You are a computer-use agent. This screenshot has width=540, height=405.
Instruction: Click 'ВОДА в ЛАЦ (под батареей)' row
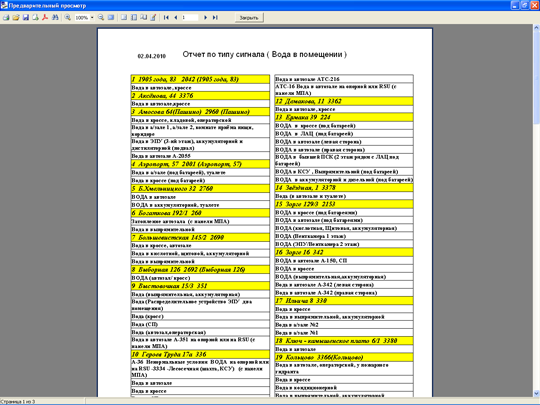(x=344, y=134)
